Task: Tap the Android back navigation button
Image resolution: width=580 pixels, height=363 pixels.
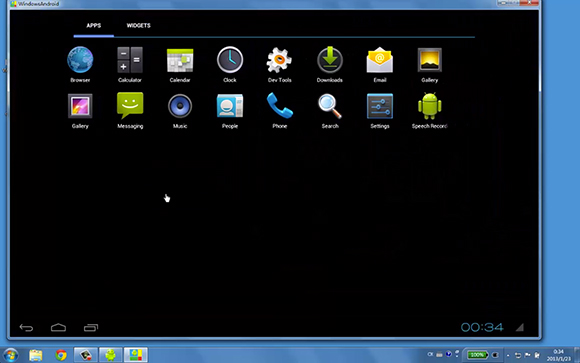Action: [x=26, y=327]
